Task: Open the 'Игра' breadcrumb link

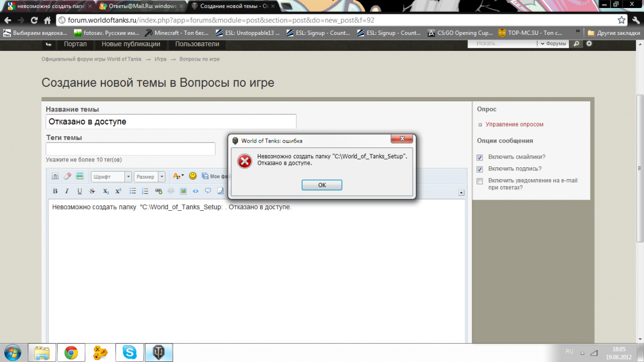Action: [x=160, y=59]
